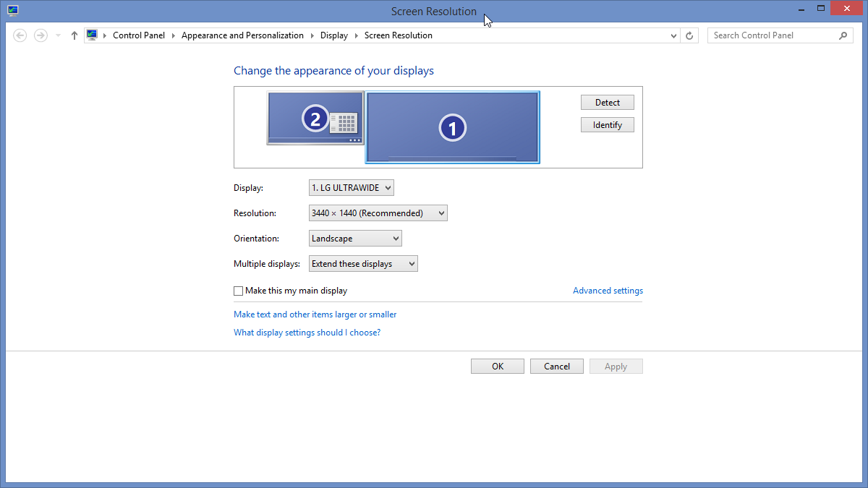Click the Cancel button
Viewport: 868px width, 488px height.
557,367
